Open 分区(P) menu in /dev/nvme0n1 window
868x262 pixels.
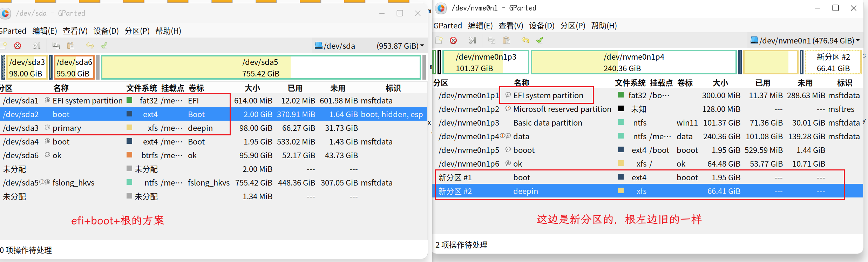coord(572,26)
